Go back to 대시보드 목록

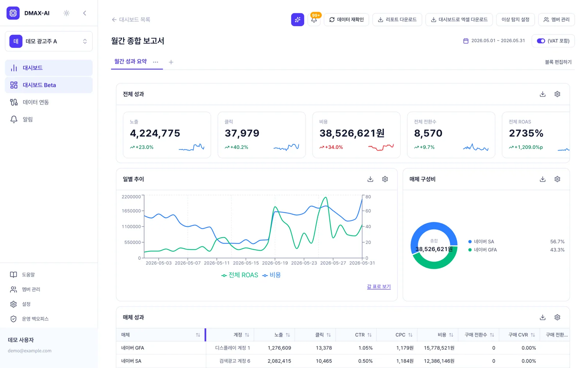click(131, 20)
